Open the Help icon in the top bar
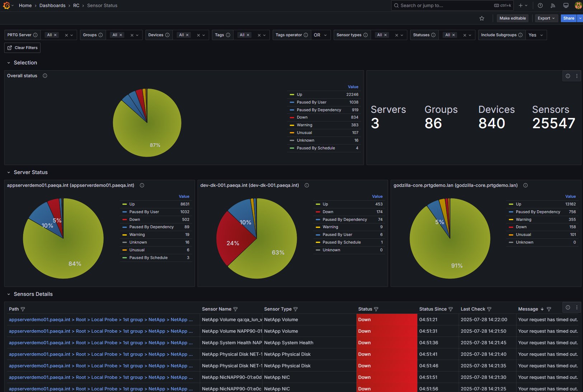Image resolution: width=583 pixels, height=392 pixels. coord(540,5)
